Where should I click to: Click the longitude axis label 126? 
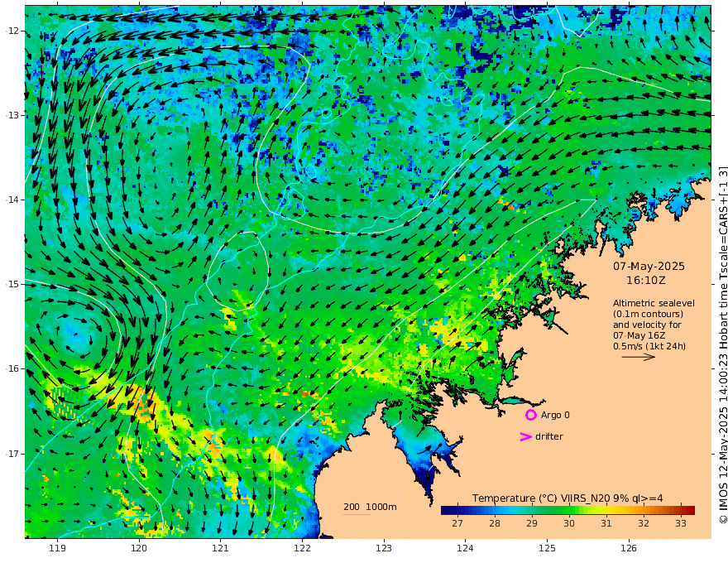tap(629, 549)
